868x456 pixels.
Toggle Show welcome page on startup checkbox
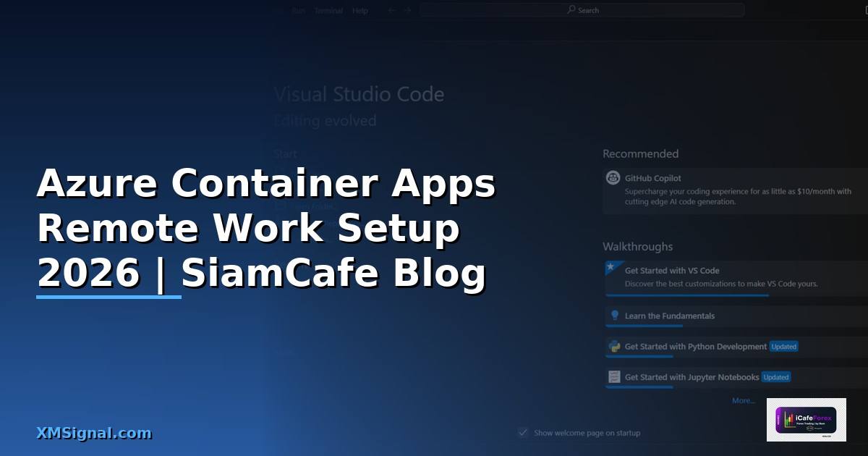pos(523,433)
